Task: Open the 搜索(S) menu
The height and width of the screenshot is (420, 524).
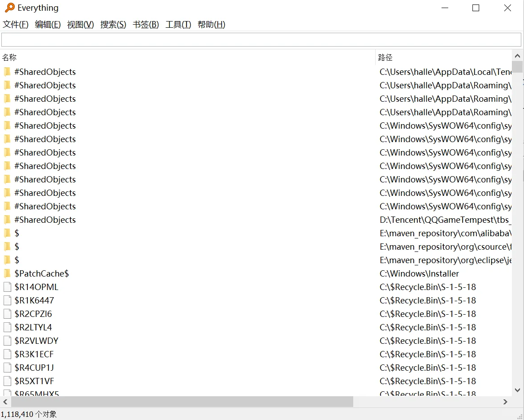Action: [113, 24]
